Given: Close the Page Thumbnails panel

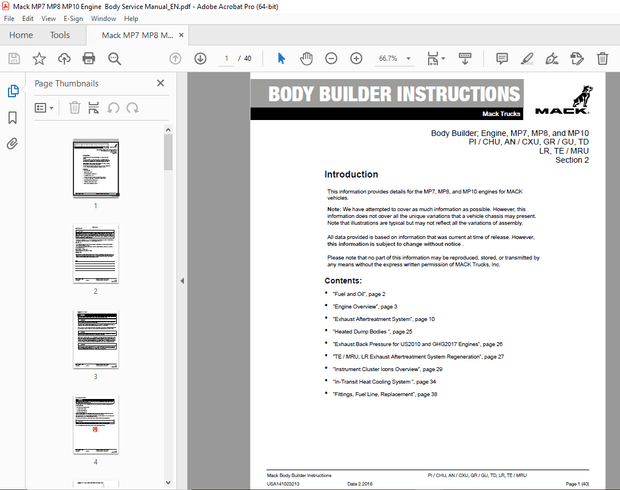Looking at the screenshot, I should (161, 83).
